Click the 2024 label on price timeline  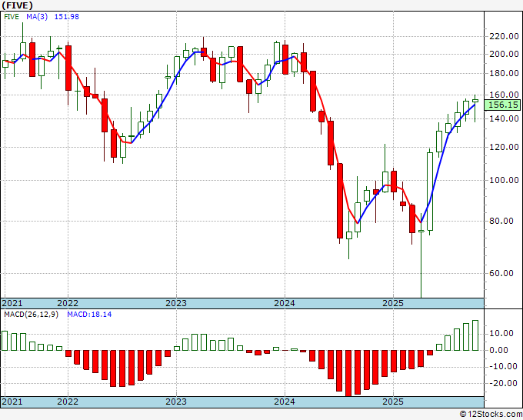(285, 303)
